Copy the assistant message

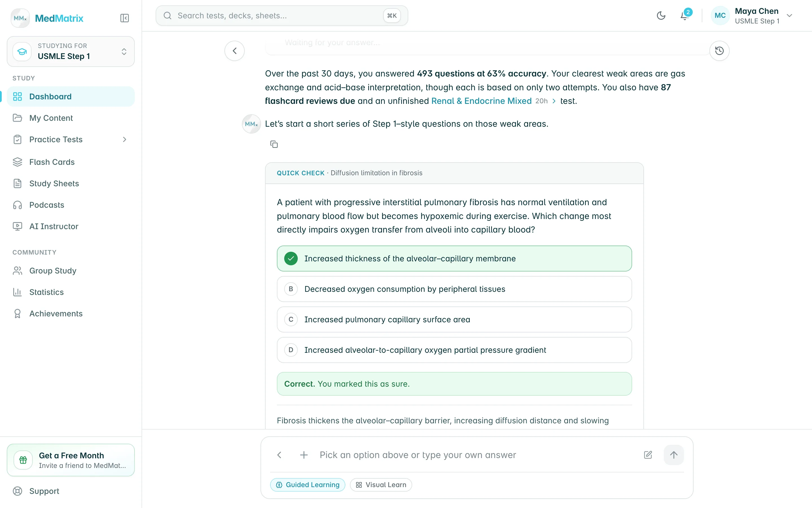point(274,144)
